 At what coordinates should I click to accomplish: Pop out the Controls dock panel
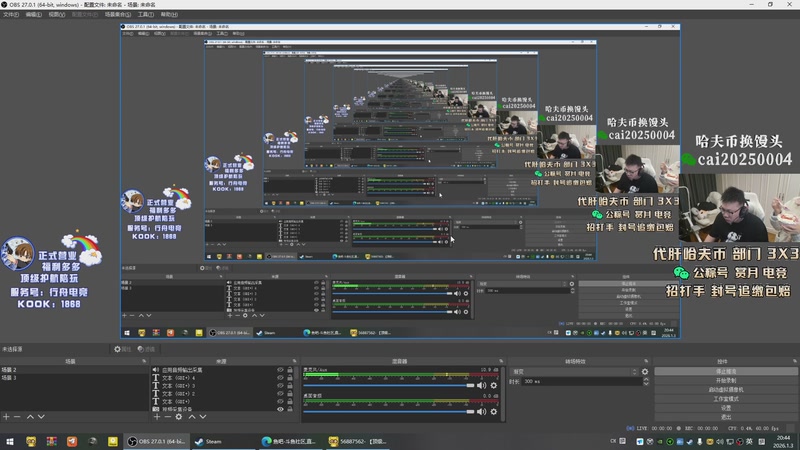click(x=795, y=361)
